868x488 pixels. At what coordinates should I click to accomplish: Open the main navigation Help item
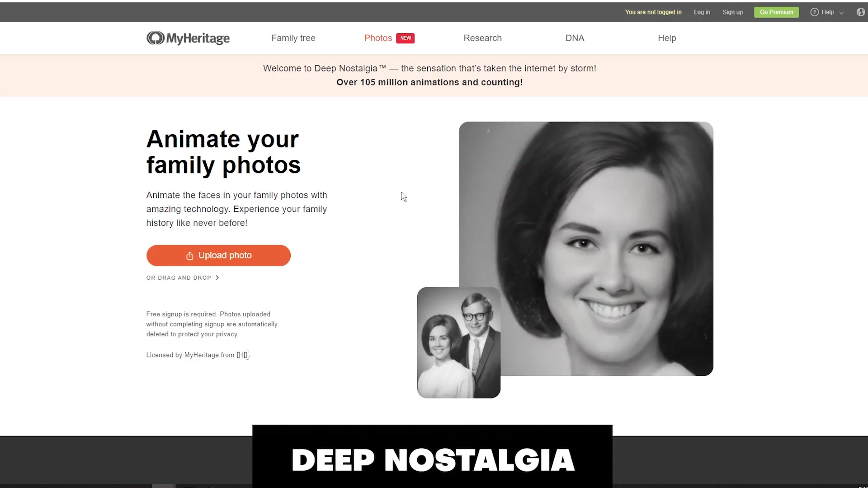[x=667, y=38]
